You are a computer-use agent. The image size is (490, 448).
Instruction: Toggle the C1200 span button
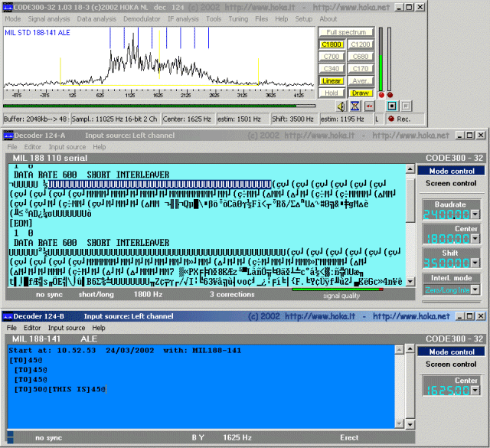pyautogui.click(x=361, y=44)
